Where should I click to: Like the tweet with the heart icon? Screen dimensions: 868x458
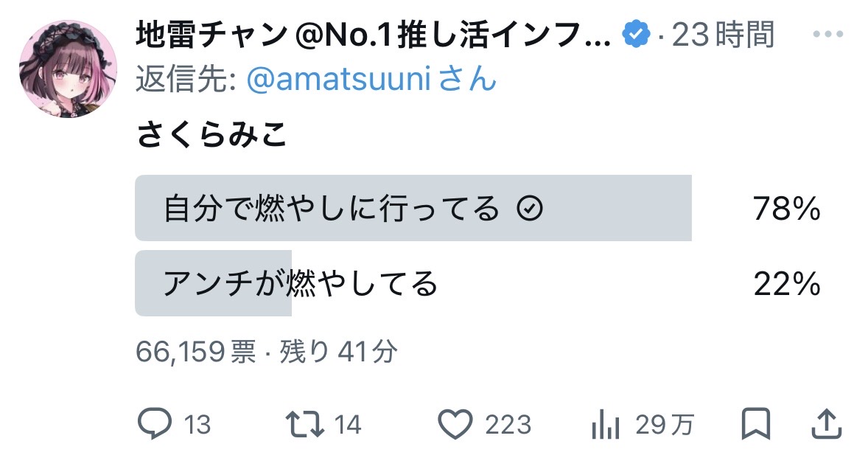[x=455, y=424]
